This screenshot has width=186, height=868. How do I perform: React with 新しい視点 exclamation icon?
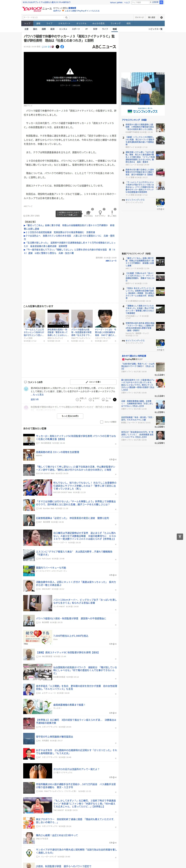pos(112,213)
